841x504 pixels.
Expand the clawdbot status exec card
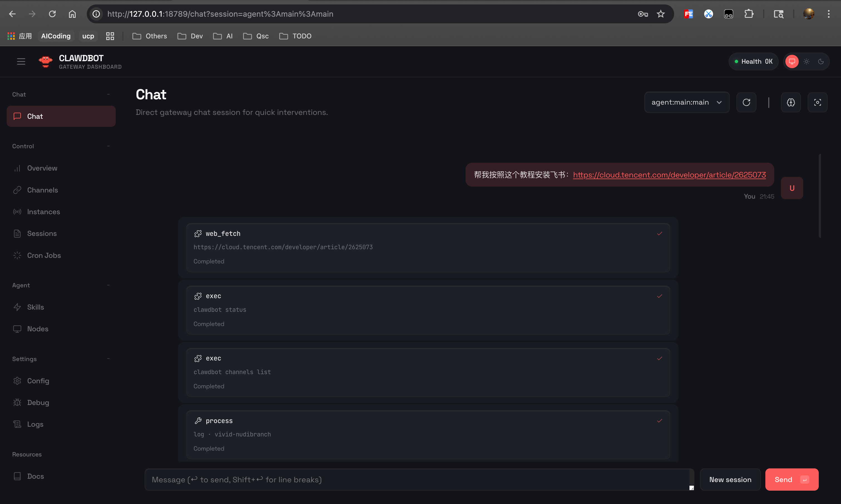428,310
